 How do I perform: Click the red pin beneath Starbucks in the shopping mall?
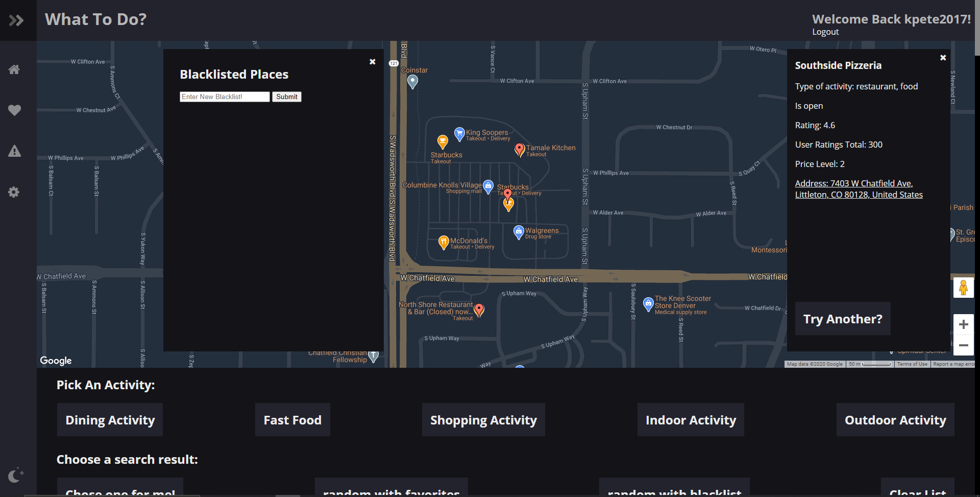[x=507, y=195]
